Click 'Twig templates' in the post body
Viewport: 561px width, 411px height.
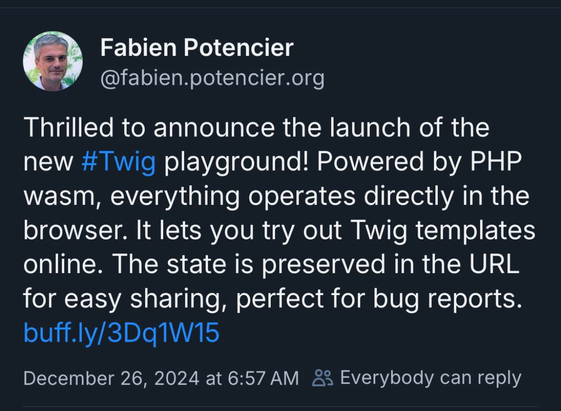(444, 231)
